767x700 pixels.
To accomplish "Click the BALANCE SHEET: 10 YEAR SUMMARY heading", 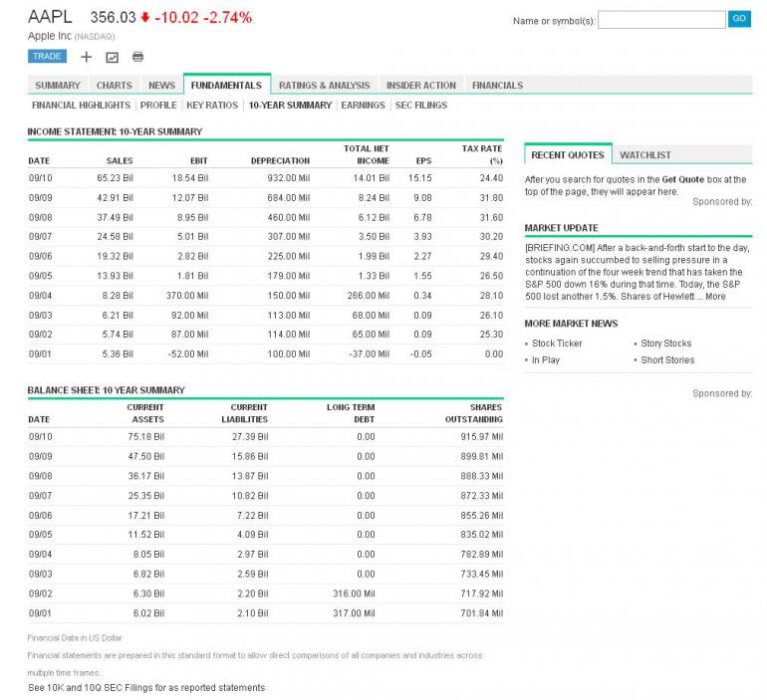I will (x=107, y=390).
